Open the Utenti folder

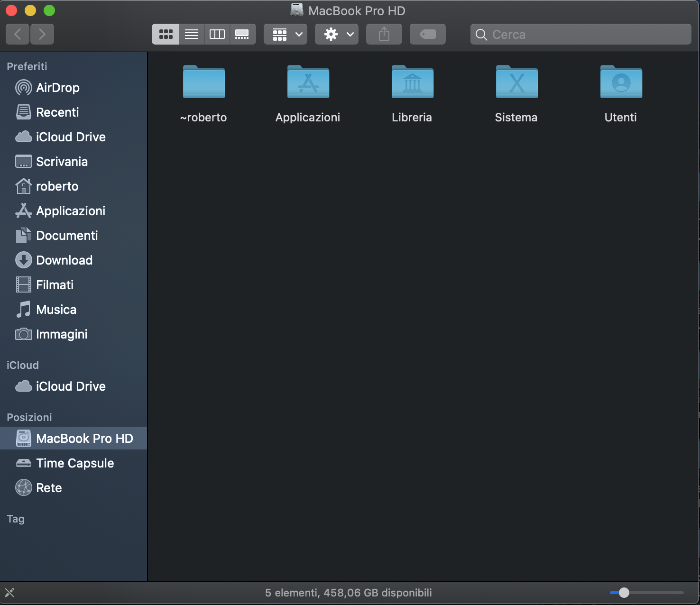[x=621, y=82]
